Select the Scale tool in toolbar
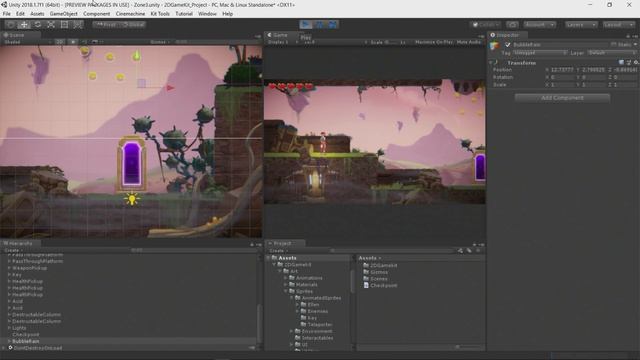 tap(51, 24)
